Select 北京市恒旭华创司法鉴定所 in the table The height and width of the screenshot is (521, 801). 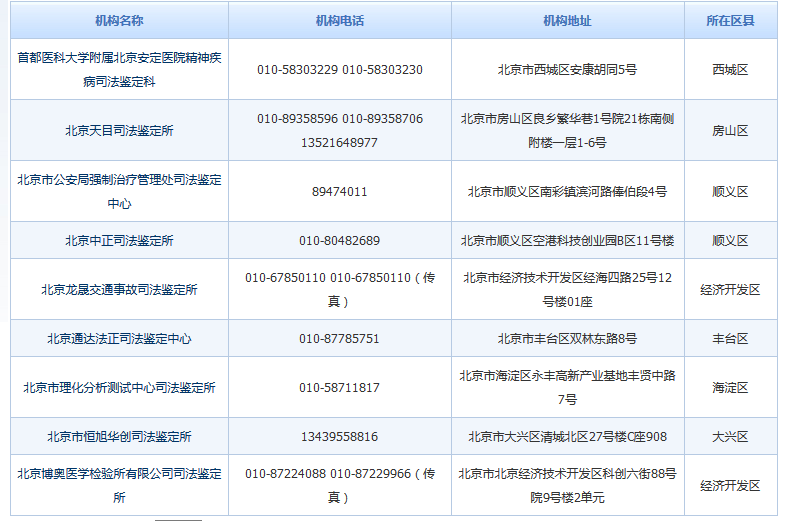click(119, 437)
